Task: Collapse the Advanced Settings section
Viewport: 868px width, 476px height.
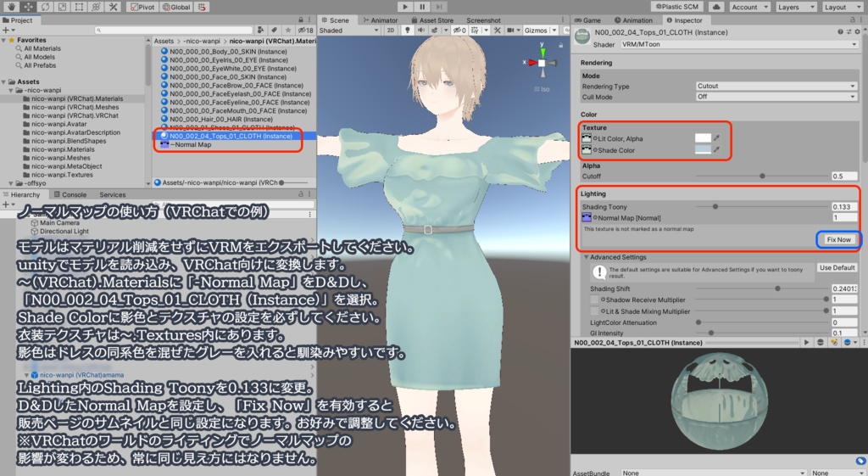Action: click(587, 257)
